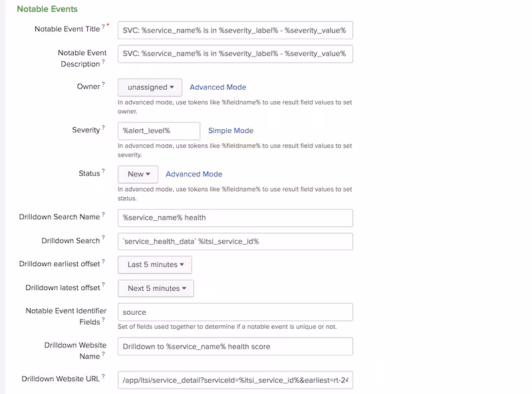Click help icon next to Drilldown earliest offset
This screenshot has height=394, width=532.
(104, 263)
